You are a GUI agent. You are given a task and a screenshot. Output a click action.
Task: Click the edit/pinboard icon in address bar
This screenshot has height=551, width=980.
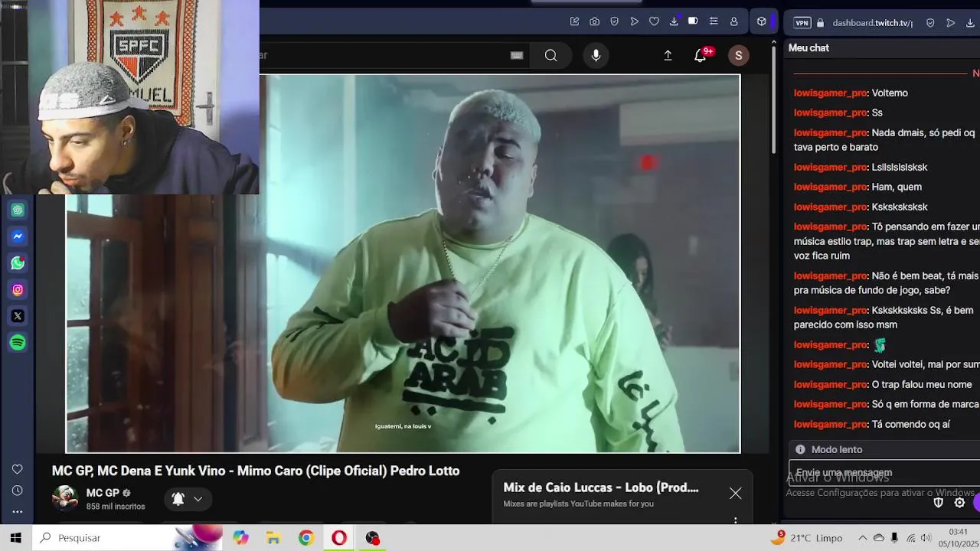point(575,21)
